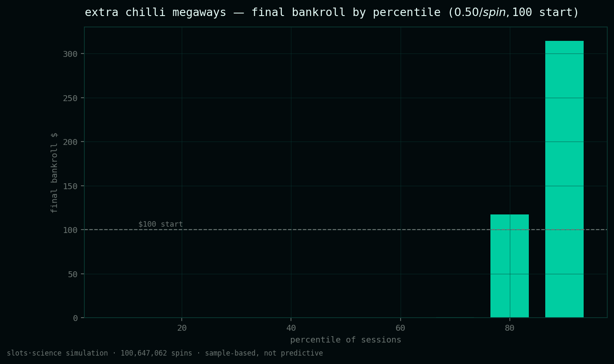The width and height of the screenshot is (614, 364).
Task: Click the y-axis tick value 300
Action: [x=71, y=54]
